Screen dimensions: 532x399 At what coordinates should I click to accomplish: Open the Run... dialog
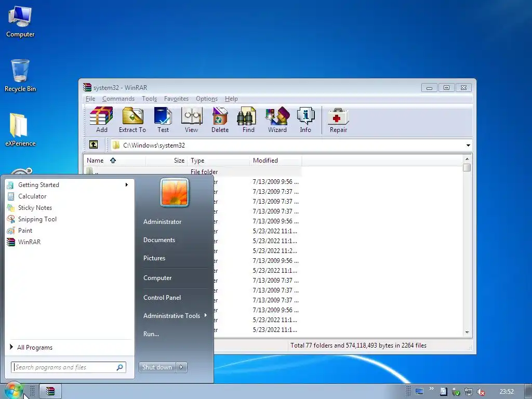(151, 334)
